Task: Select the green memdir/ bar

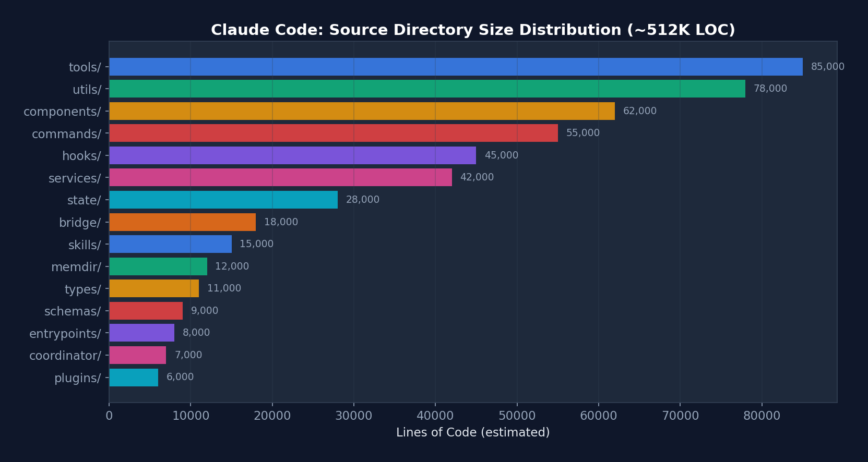Action: 158,266
